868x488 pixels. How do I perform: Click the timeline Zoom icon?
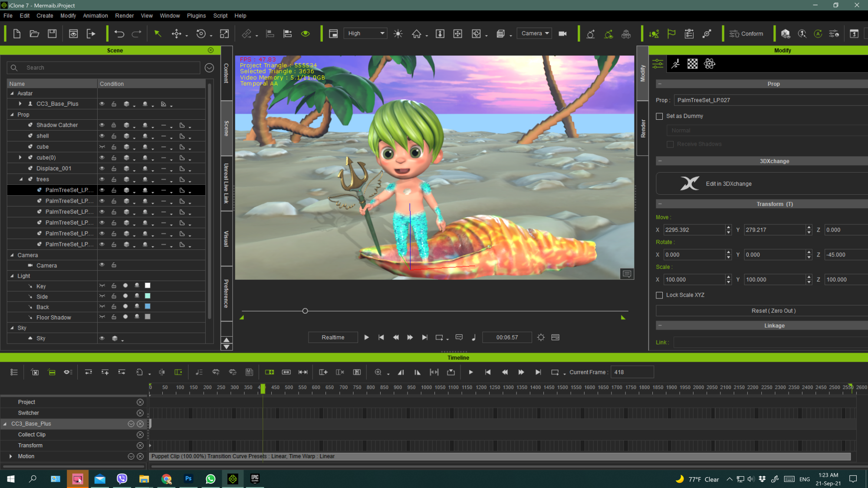[378, 372]
